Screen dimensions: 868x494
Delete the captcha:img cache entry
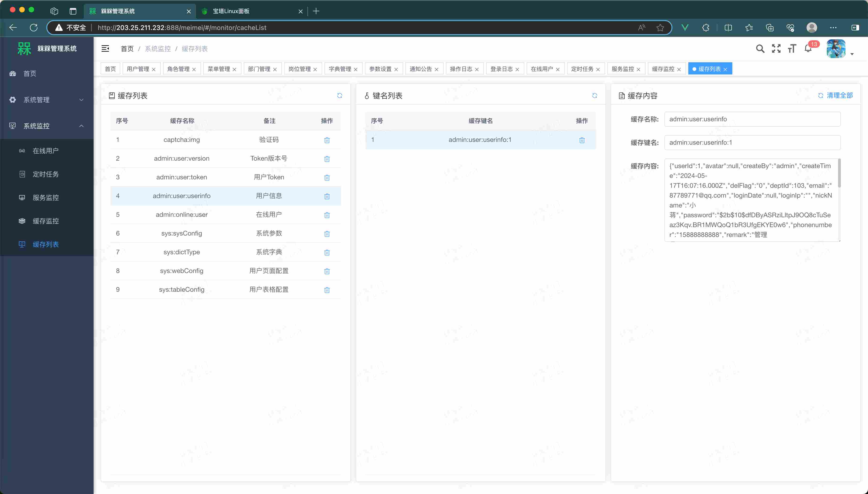click(327, 140)
